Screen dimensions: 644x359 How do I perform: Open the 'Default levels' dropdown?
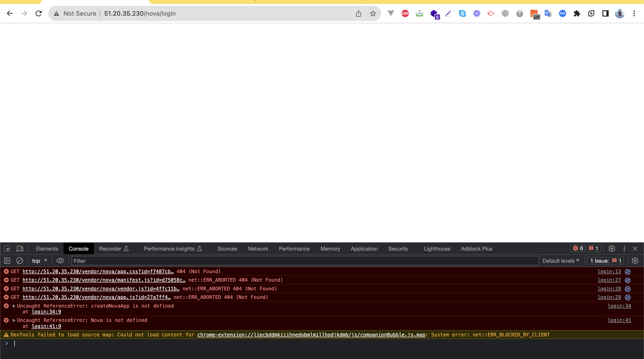(x=561, y=260)
